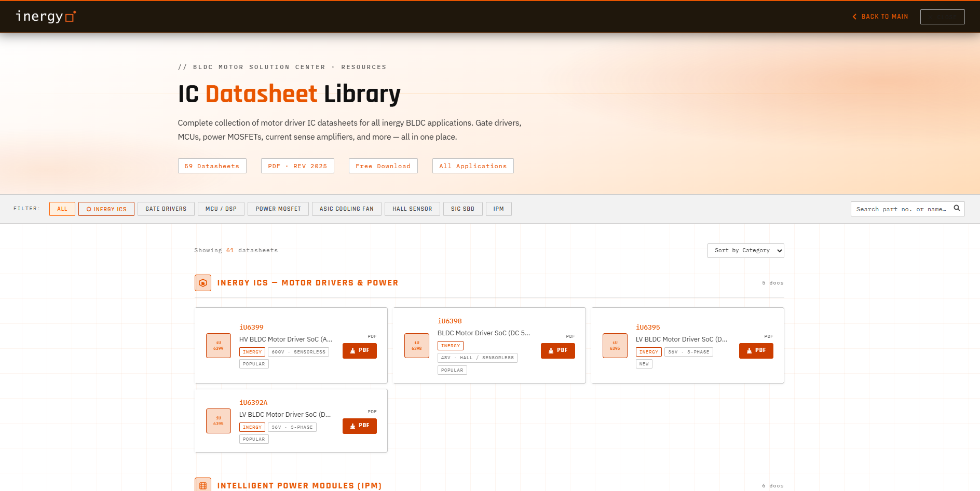Open the Sort by Category dropdown
This screenshot has height=491, width=980.
tap(745, 251)
